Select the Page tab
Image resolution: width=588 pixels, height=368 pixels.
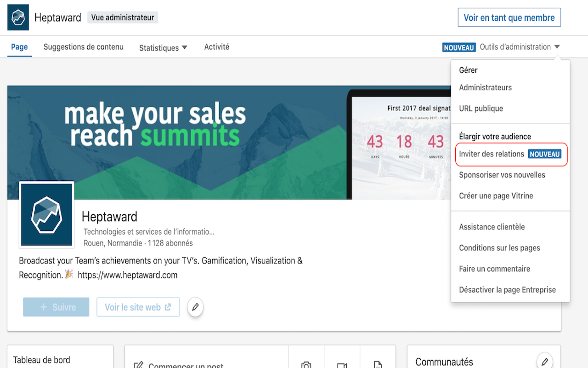point(19,47)
